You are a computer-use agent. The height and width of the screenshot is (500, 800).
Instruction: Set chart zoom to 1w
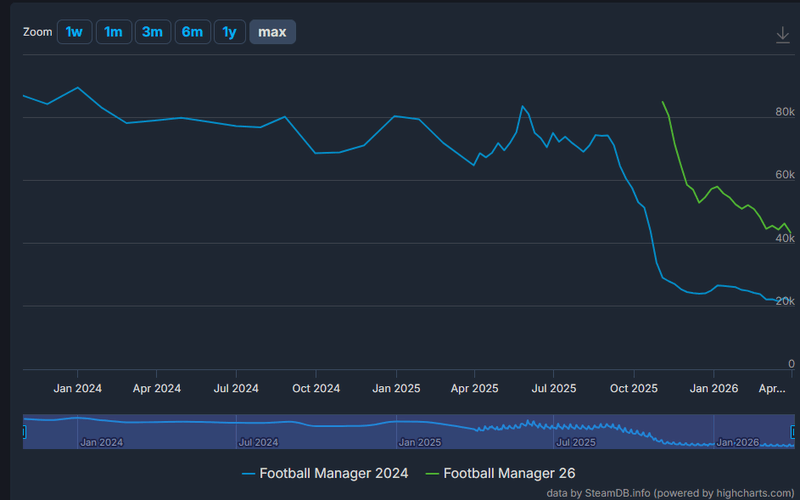click(74, 32)
